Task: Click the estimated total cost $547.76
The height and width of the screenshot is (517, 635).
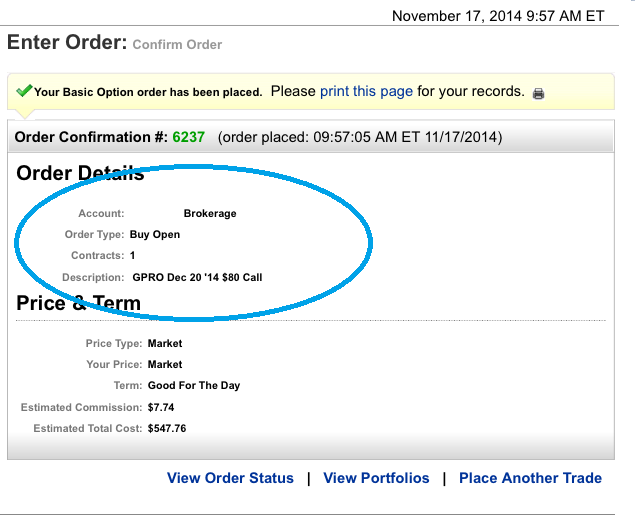Action: tap(166, 428)
